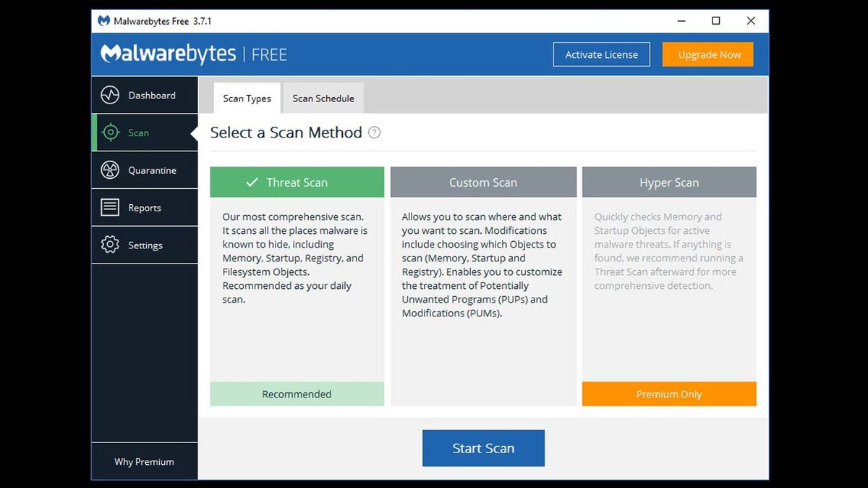
Task: Click the orange Upgrade Now button
Action: (x=709, y=54)
